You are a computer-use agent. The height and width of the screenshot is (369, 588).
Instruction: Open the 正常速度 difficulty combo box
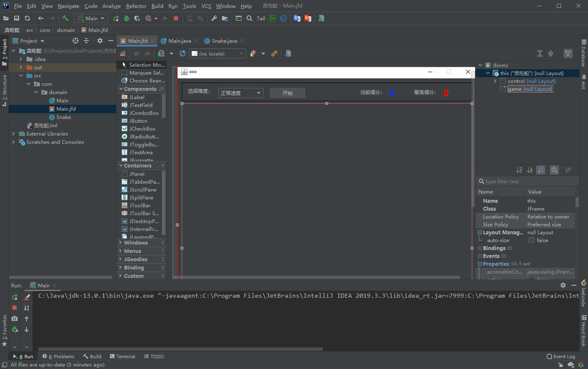(241, 93)
